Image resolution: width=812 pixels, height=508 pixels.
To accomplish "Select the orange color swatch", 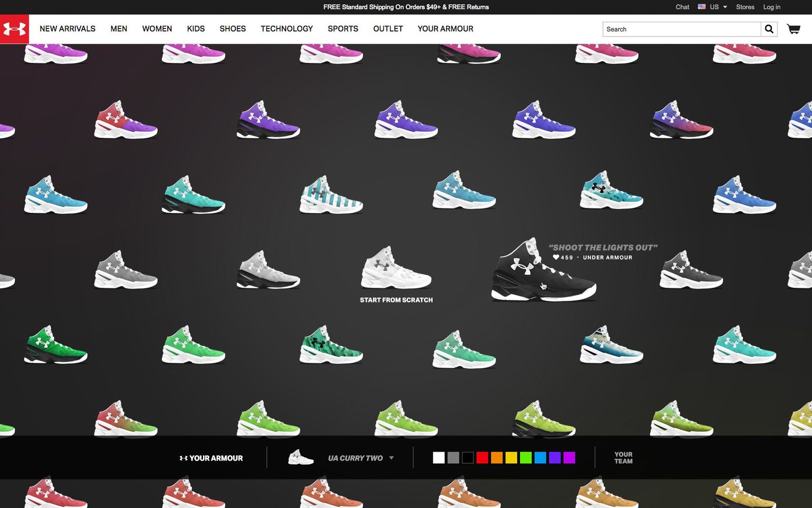I will (x=497, y=458).
